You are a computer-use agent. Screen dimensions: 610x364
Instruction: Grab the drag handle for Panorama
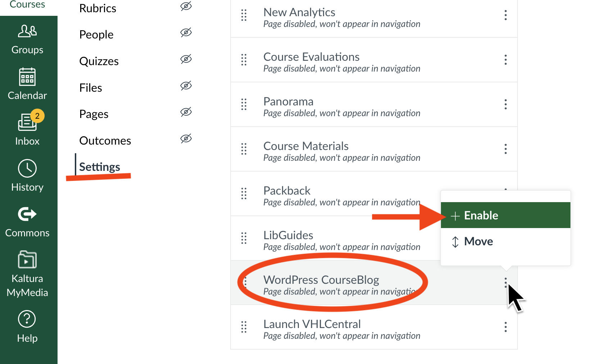pos(244,104)
